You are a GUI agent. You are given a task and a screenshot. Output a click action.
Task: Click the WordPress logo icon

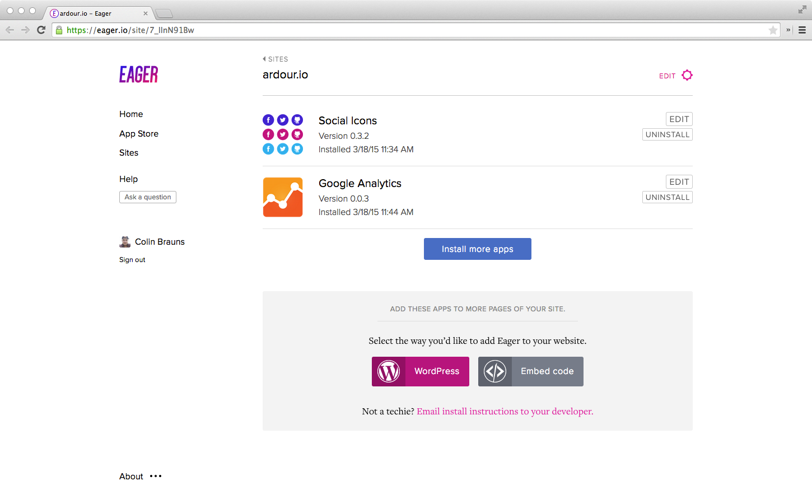389,371
